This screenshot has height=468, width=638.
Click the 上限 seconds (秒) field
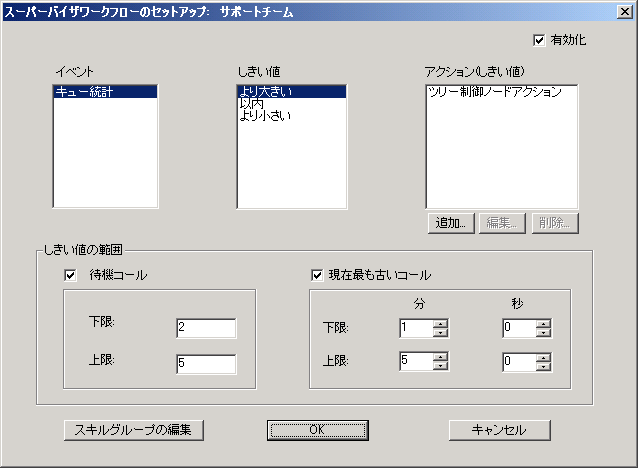tap(519, 361)
